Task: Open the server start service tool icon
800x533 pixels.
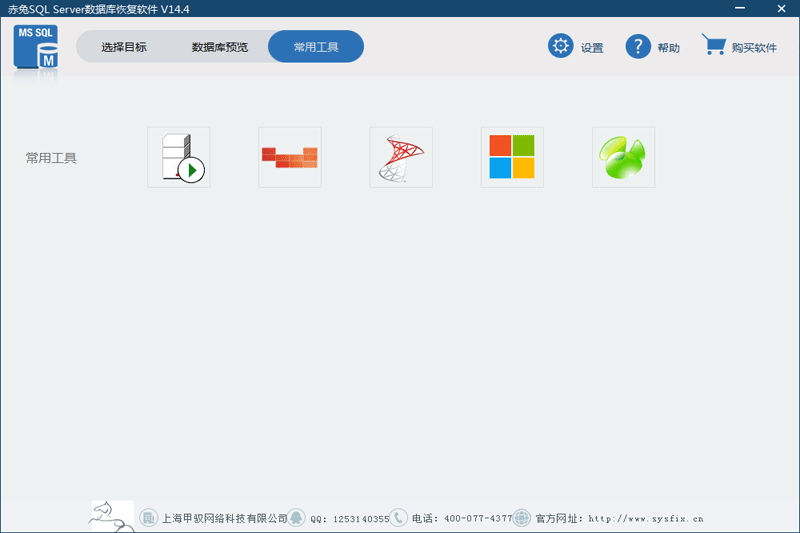Action: coord(179,157)
